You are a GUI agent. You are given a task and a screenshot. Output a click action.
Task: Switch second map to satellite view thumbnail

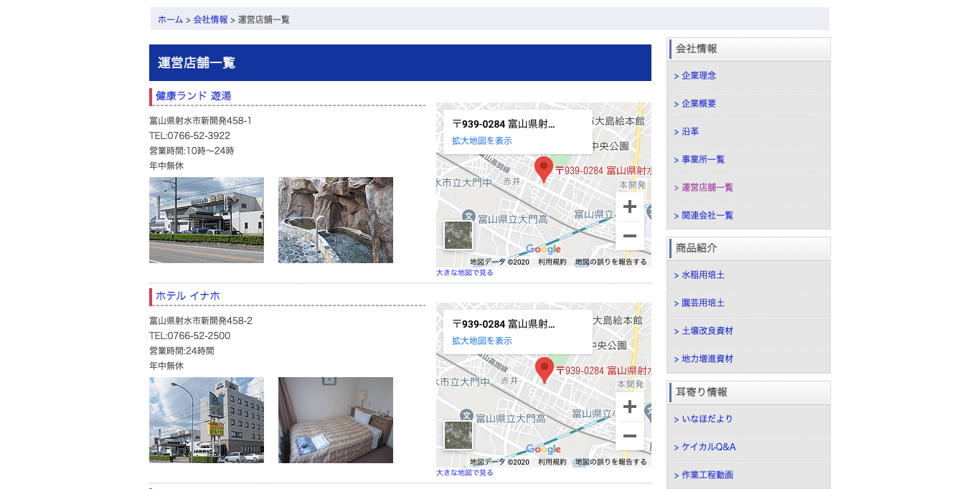click(x=458, y=435)
